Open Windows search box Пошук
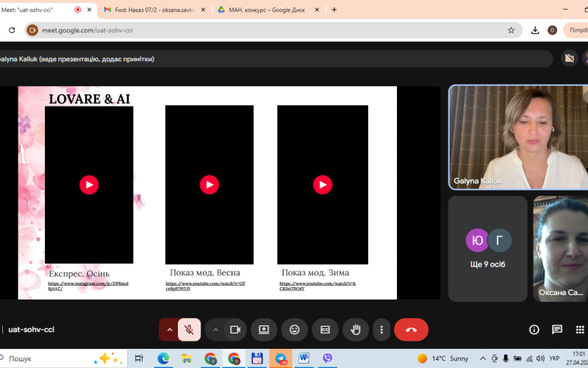The image size is (588, 368). click(62, 358)
